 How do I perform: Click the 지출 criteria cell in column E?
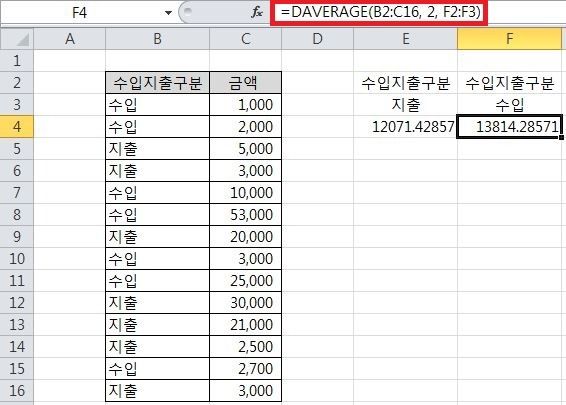(405, 105)
